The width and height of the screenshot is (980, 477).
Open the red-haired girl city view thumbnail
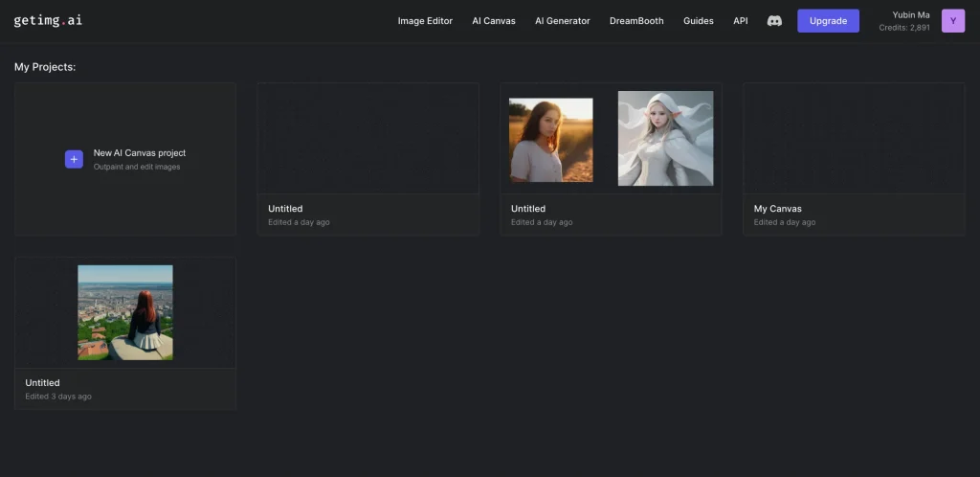(125, 312)
